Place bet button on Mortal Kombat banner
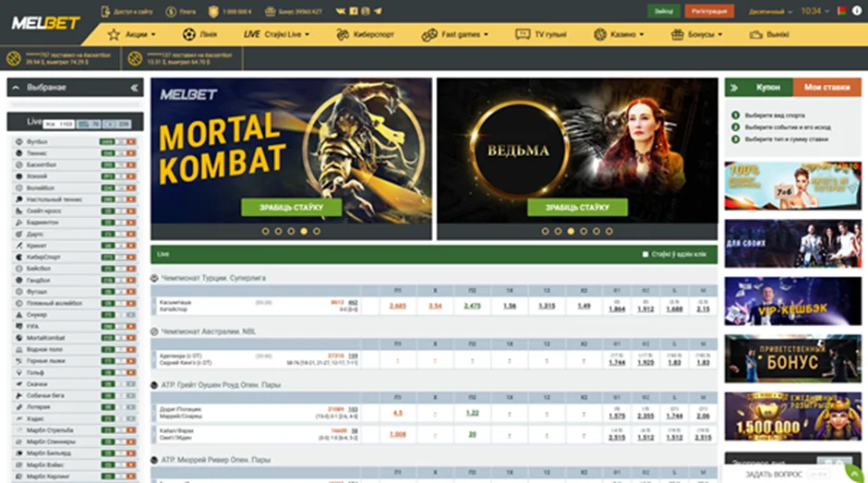Viewport: 868px width, 483px height. coord(291,207)
